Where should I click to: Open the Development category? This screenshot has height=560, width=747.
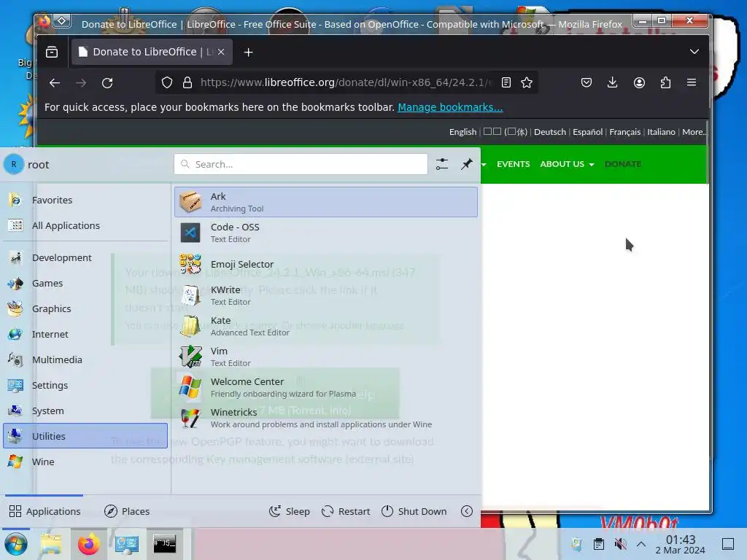pyautogui.click(x=86, y=257)
